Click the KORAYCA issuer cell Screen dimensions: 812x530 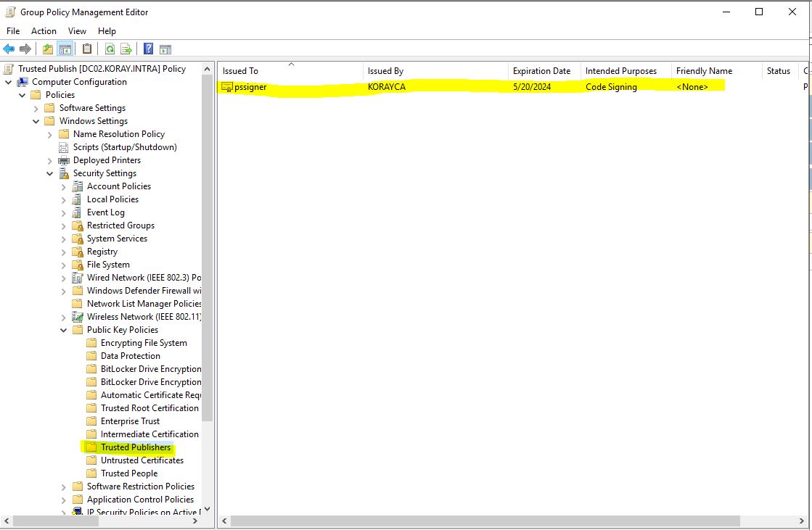pyautogui.click(x=386, y=87)
